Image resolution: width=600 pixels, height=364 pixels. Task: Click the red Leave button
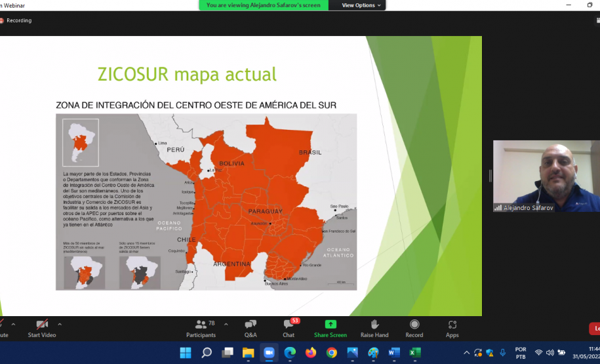[595, 329]
